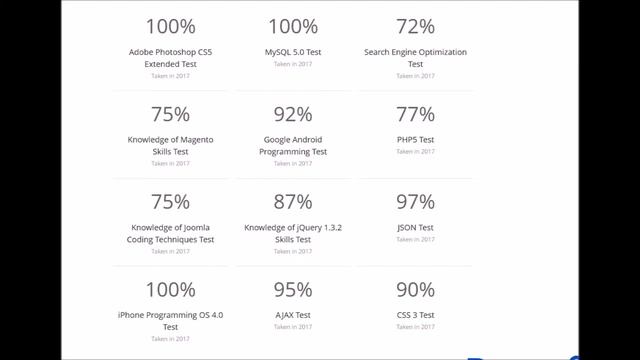
Task: Click the 72% score for the SEO test
Action: click(x=415, y=27)
